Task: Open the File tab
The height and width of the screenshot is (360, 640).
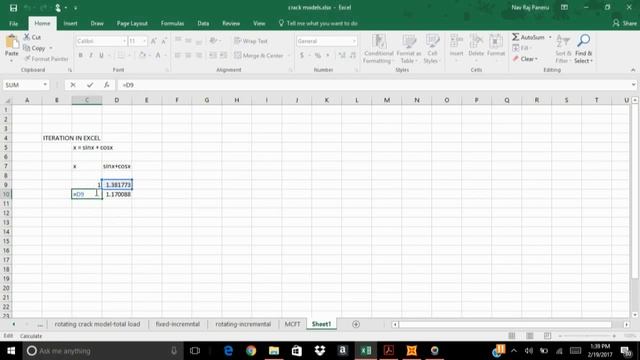Action: point(13,24)
